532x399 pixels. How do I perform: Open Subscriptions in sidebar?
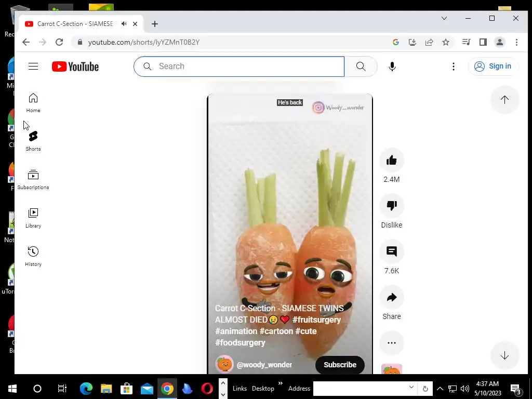click(x=33, y=179)
